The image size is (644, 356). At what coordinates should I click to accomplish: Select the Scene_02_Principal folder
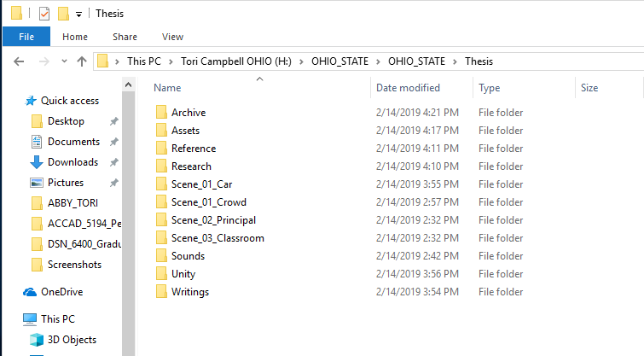213,220
